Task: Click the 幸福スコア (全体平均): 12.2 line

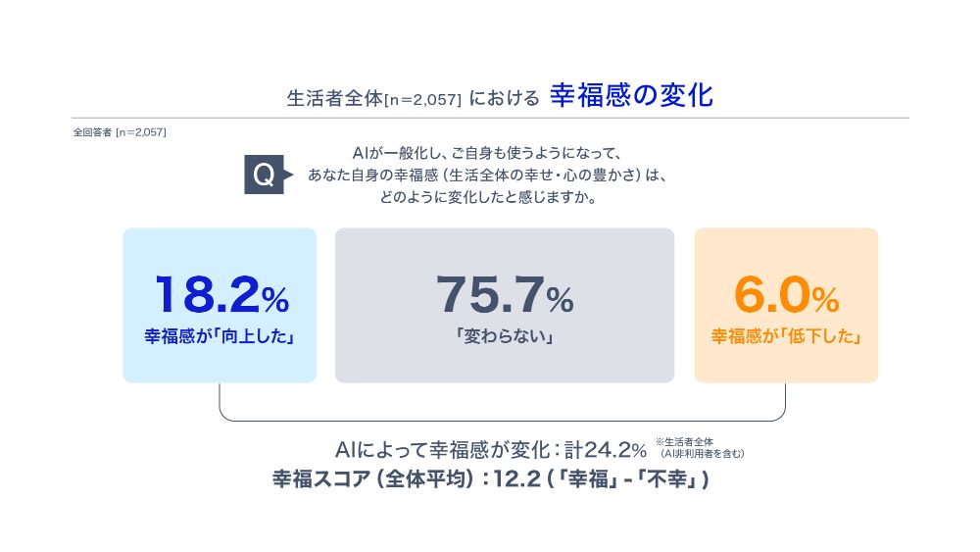Action: 491,478
